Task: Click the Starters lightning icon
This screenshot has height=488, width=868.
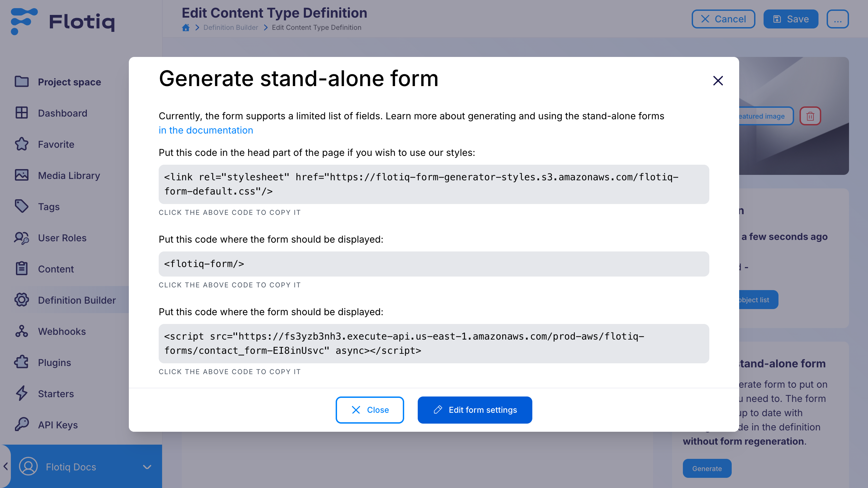Action: 22,393
